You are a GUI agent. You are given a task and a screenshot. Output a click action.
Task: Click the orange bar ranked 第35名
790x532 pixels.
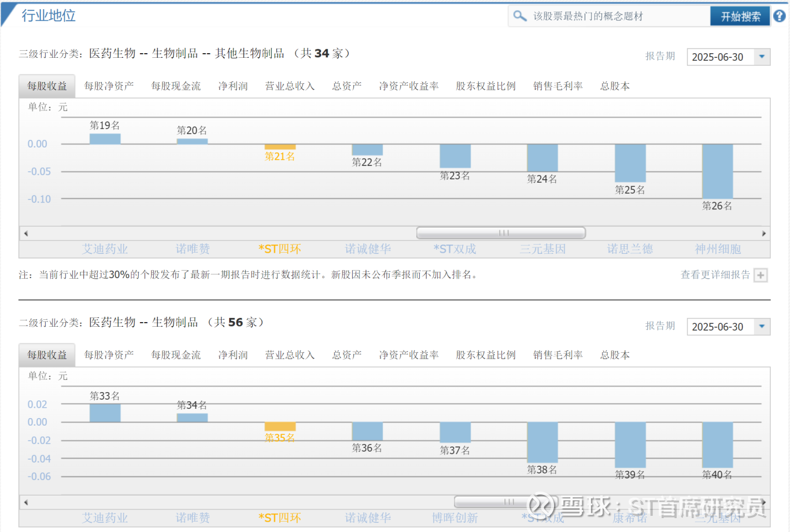(280, 427)
